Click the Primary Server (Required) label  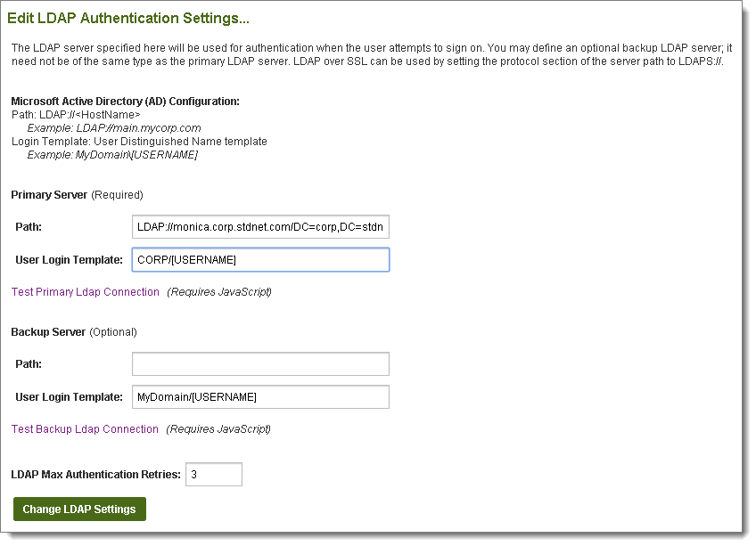pyautogui.click(x=78, y=195)
